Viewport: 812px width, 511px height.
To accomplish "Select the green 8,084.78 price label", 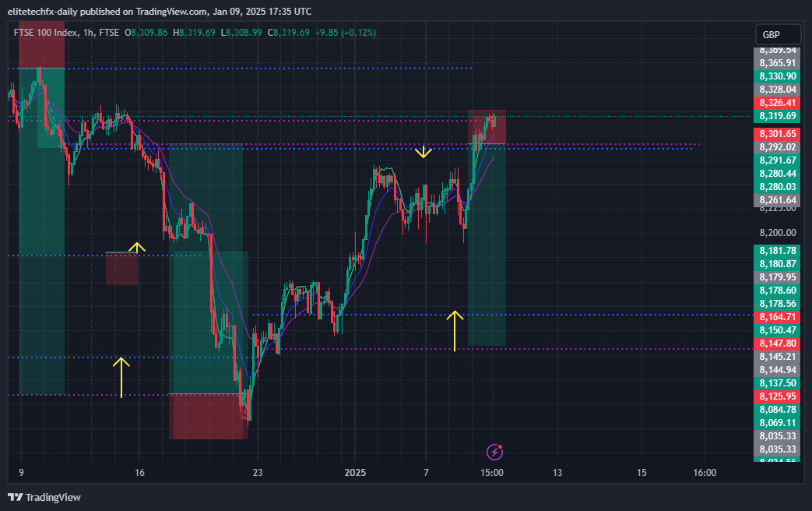I will (x=777, y=410).
